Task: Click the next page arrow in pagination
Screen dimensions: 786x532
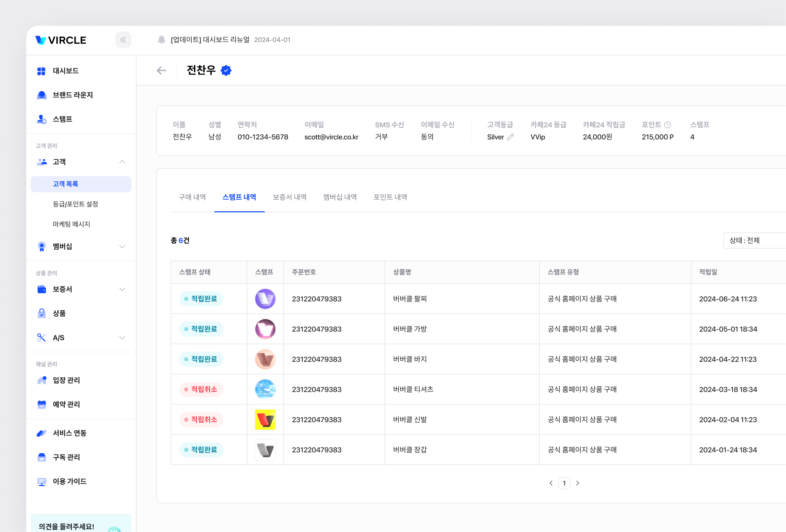Action: tap(577, 483)
